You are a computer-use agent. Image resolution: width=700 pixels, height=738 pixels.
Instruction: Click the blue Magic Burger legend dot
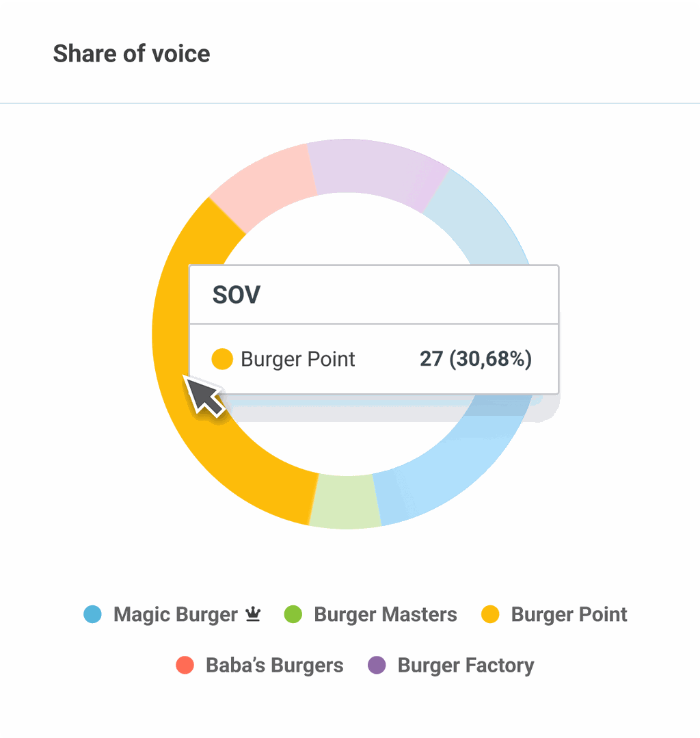point(92,614)
